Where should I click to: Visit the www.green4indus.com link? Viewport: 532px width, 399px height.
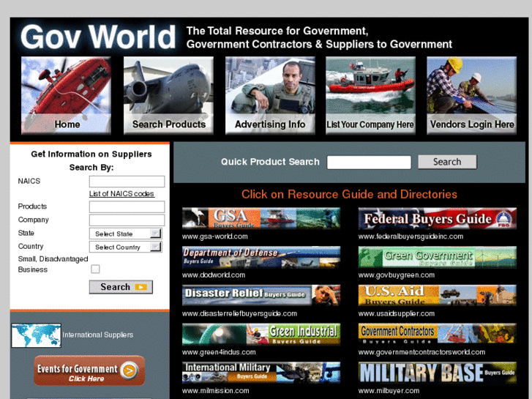(x=219, y=352)
